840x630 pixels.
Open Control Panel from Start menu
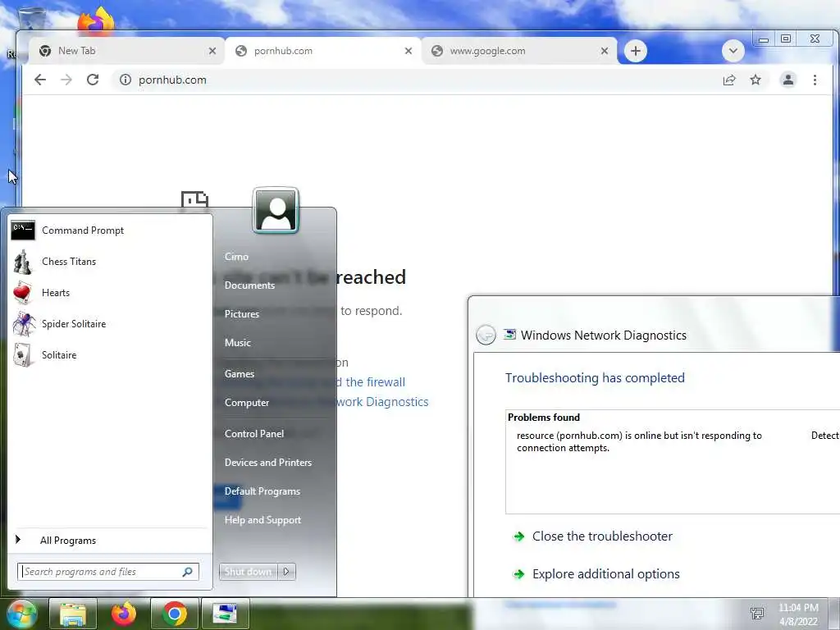[x=254, y=434]
